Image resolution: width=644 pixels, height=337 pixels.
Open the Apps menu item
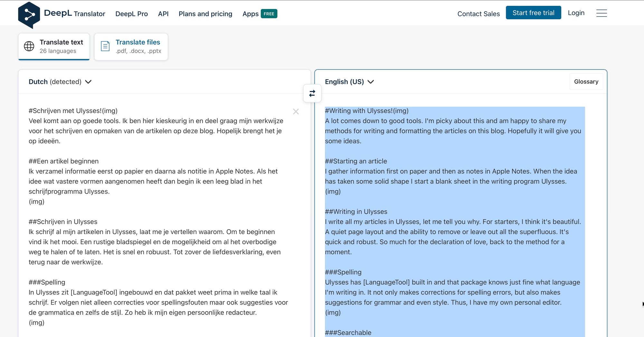click(251, 14)
